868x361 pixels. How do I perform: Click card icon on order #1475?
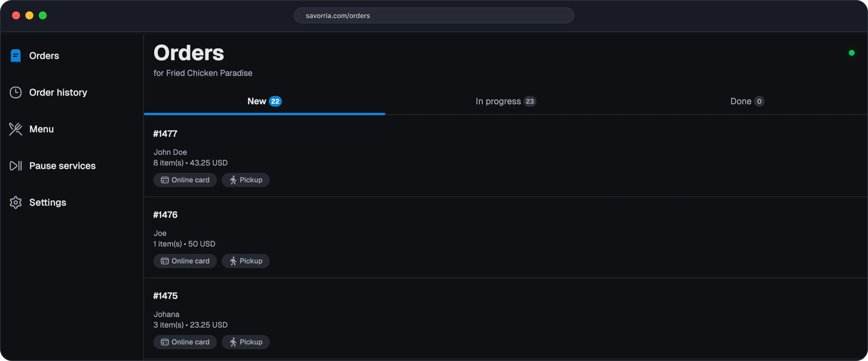click(x=165, y=342)
